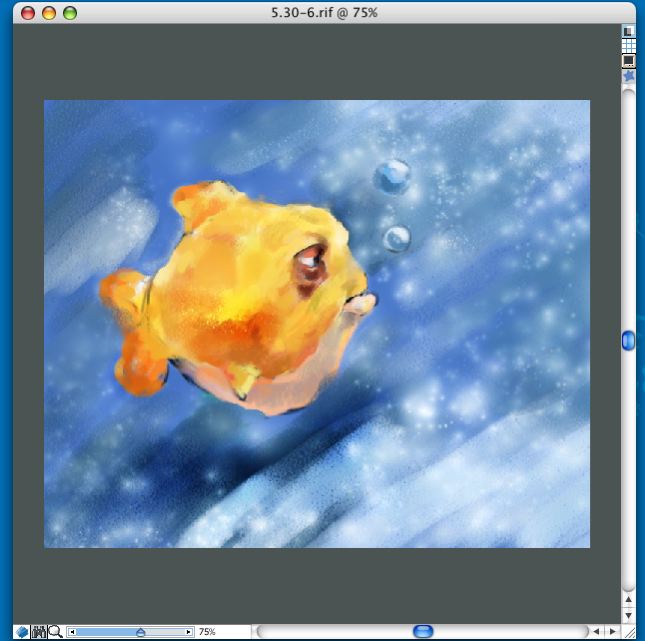Click the vertical scrollbar blue thumb
This screenshot has width=645, height=641.
pos(628,341)
